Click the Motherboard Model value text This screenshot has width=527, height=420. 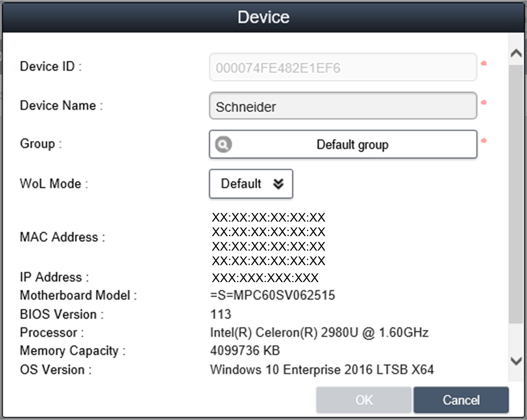tap(272, 295)
